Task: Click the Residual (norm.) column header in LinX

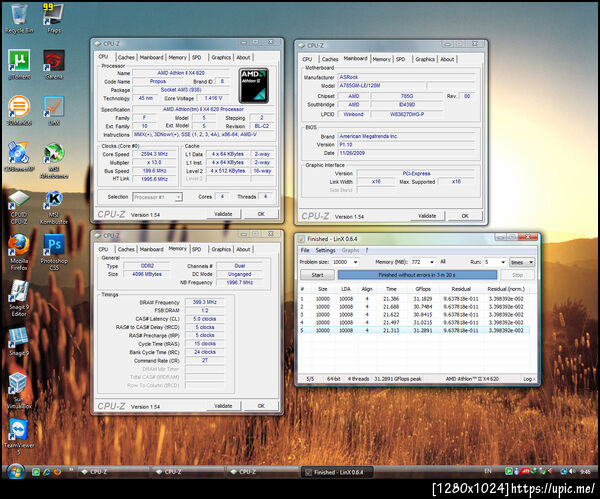Action: [506, 289]
